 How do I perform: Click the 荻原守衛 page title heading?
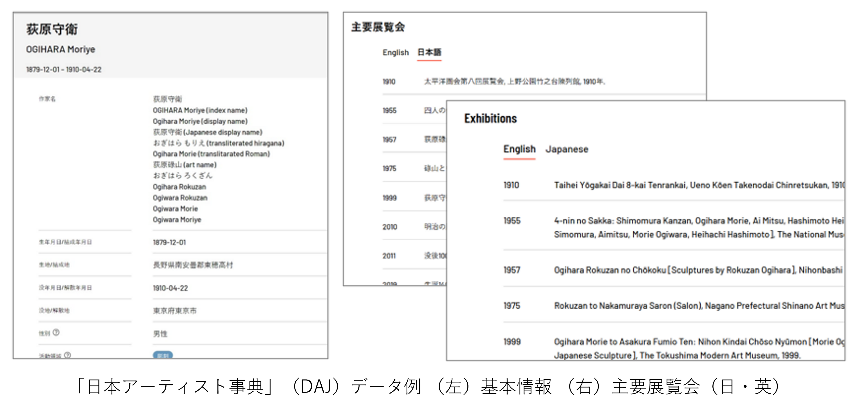52,29
